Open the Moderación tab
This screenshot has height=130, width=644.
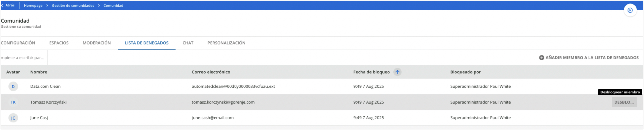[x=97, y=43]
